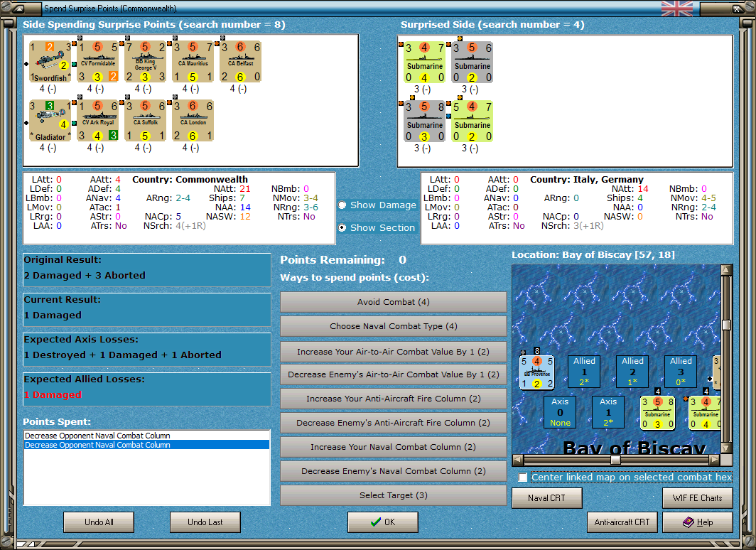756x550 pixels.
Task: Undo the last spent point
Action: click(x=205, y=522)
